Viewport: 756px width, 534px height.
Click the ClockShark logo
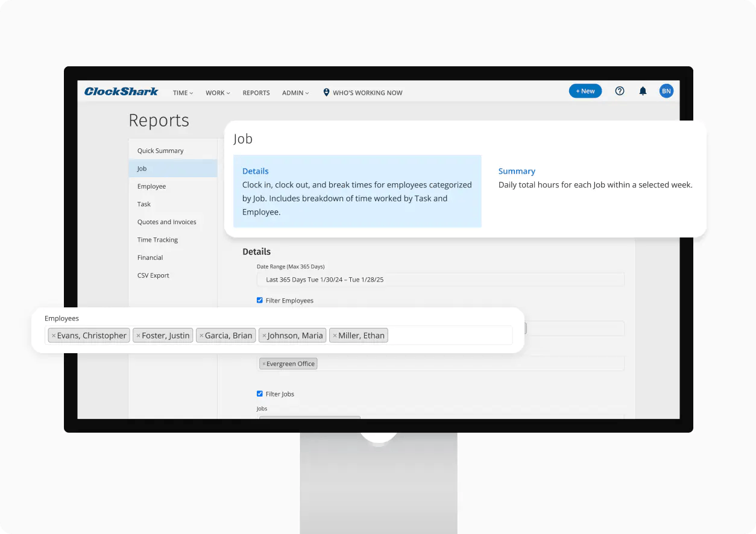[x=121, y=92]
